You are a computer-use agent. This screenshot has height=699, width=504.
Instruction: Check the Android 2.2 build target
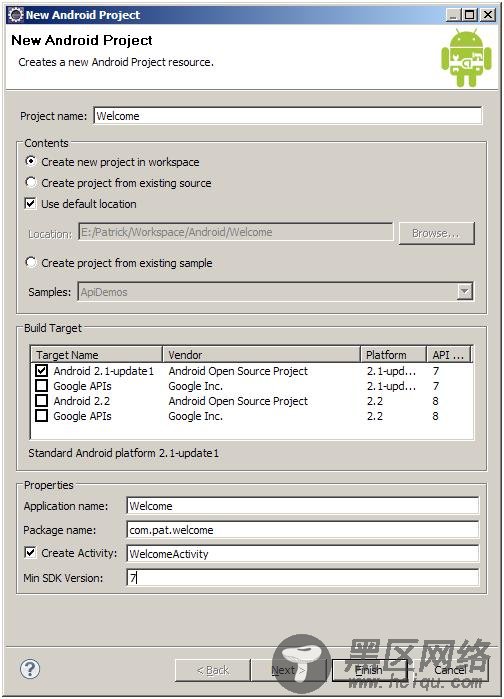point(41,401)
